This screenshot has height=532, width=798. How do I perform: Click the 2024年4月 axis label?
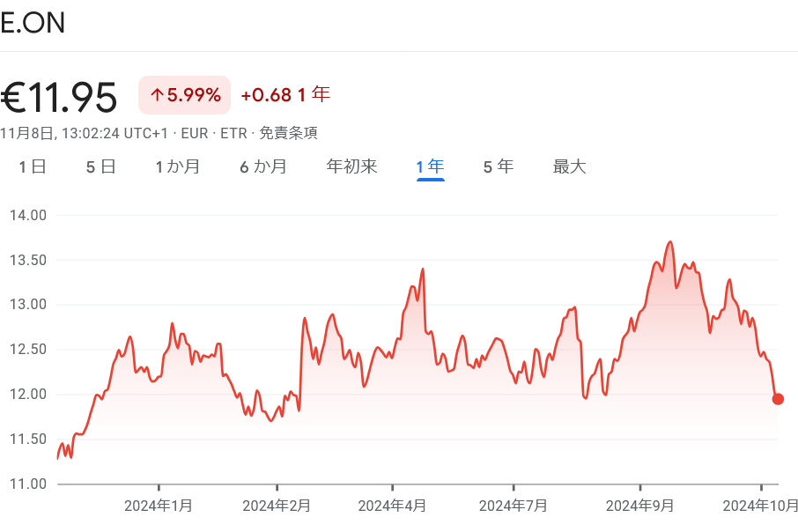click(x=395, y=506)
